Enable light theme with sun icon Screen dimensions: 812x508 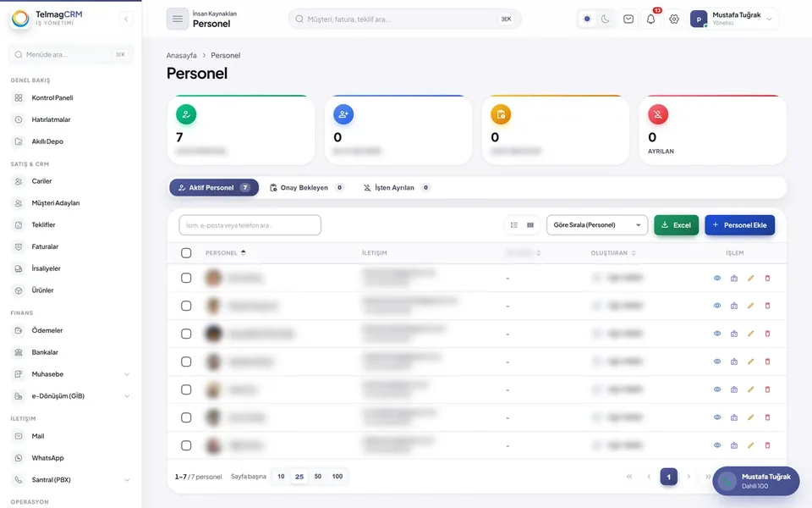pyautogui.click(x=587, y=19)
